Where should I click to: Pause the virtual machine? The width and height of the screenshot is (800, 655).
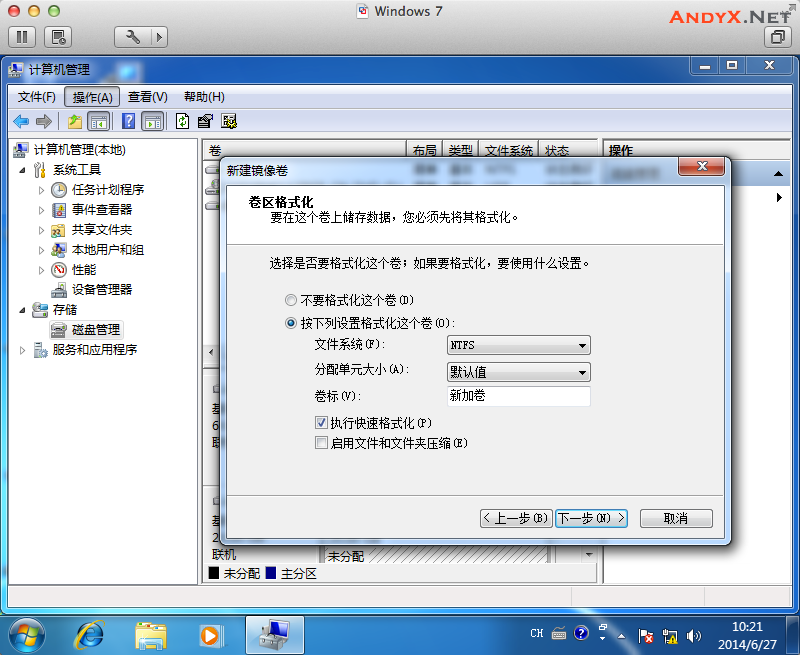22,37
